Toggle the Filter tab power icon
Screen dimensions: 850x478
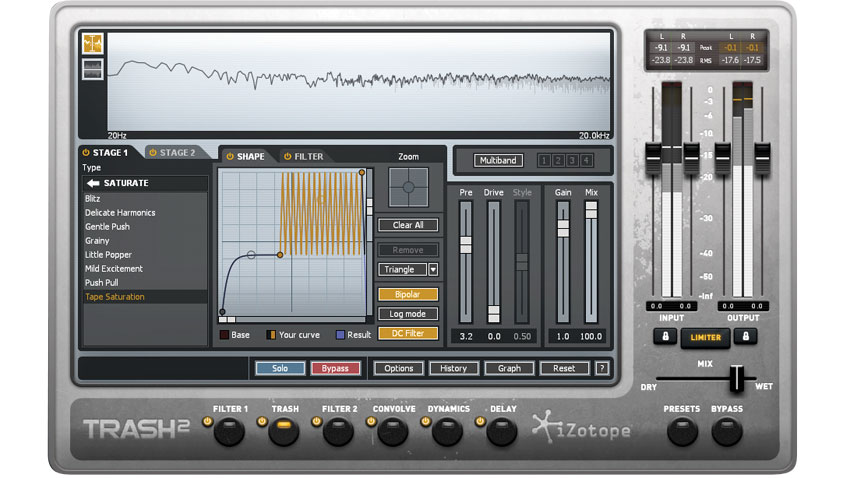tap(288, 156)
